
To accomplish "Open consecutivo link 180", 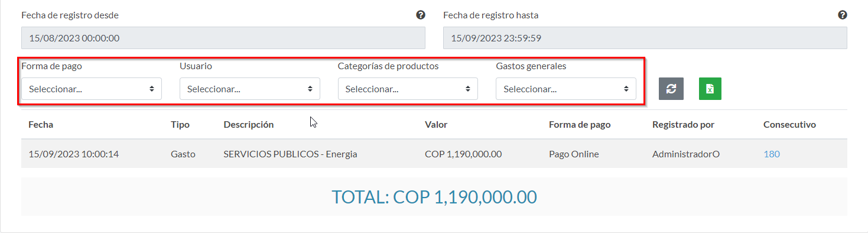I will click(x=772, y=154).
